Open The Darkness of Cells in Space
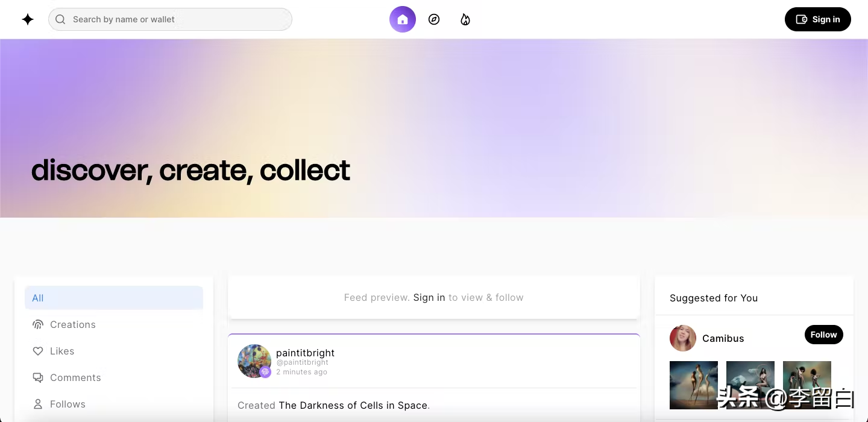The width and height of the screenshot is (868, 422). click(x=353, y=405)
